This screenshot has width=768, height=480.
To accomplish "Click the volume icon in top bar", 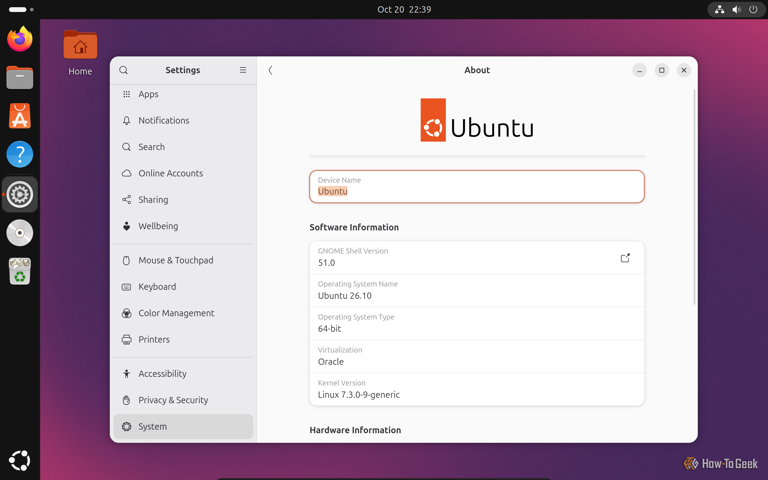I will [736, 9].
